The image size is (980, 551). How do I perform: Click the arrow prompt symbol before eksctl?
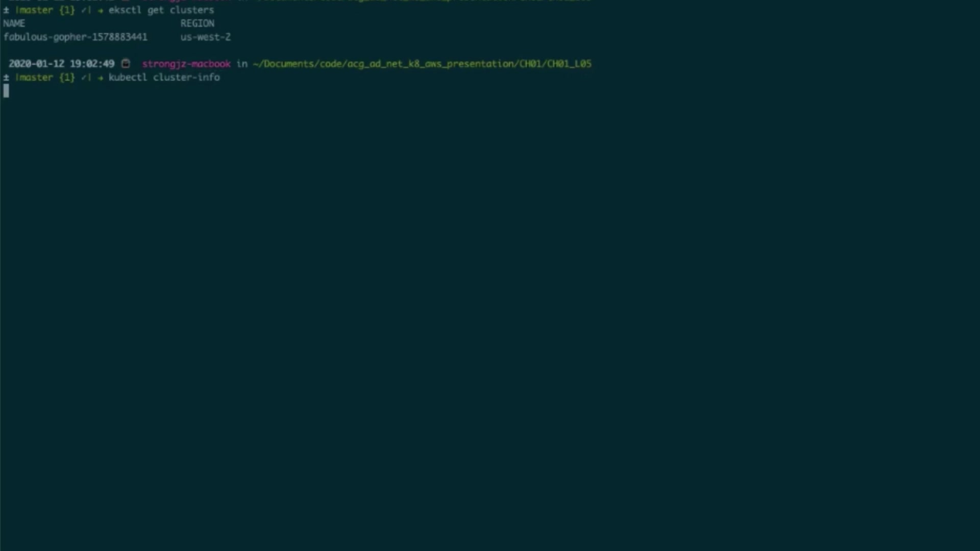pyautogui.click(x=101, y=10)
